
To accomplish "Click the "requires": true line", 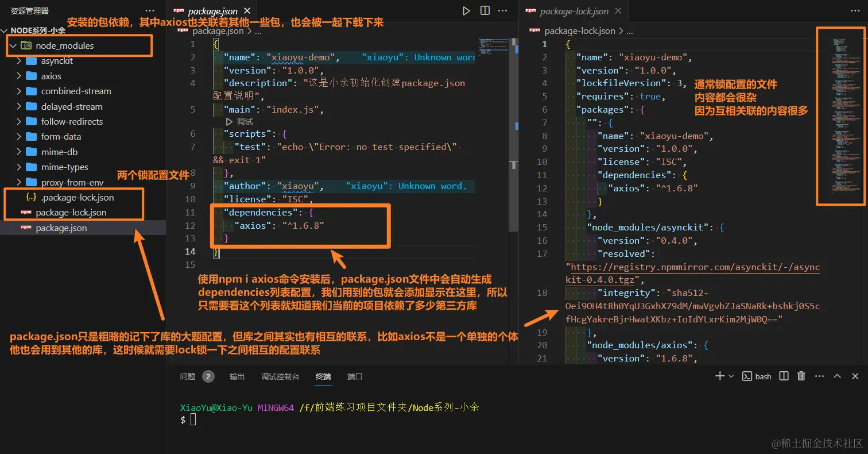I will [x=620, y=97].
